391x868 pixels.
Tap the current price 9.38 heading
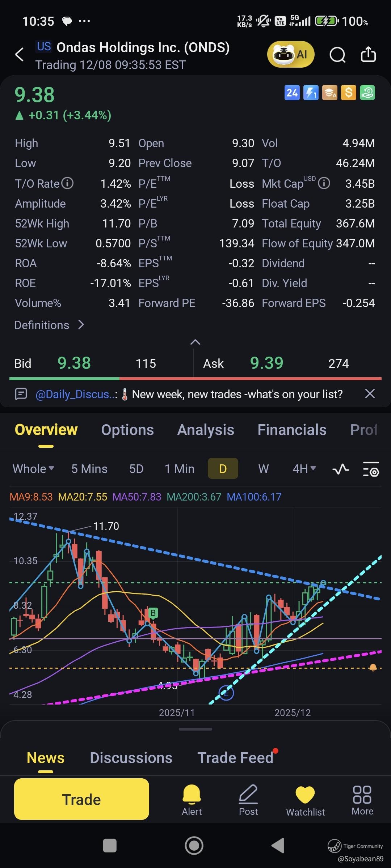point(34,95)
